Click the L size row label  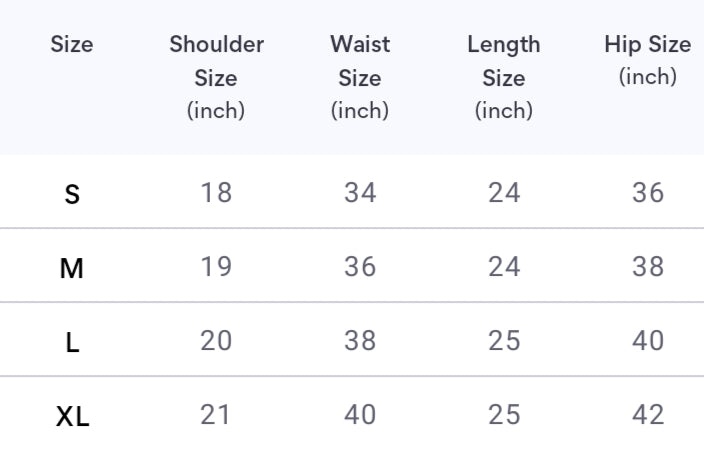click(72, 342)
